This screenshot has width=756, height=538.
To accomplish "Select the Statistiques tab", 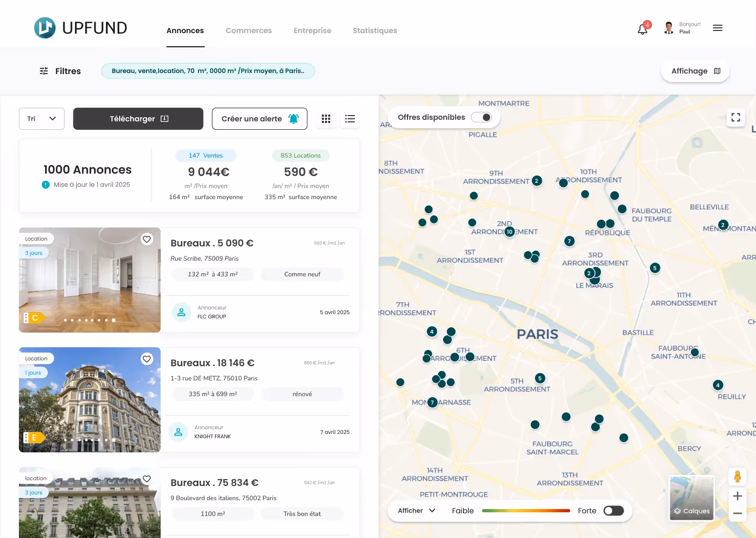I will (375, 30).
